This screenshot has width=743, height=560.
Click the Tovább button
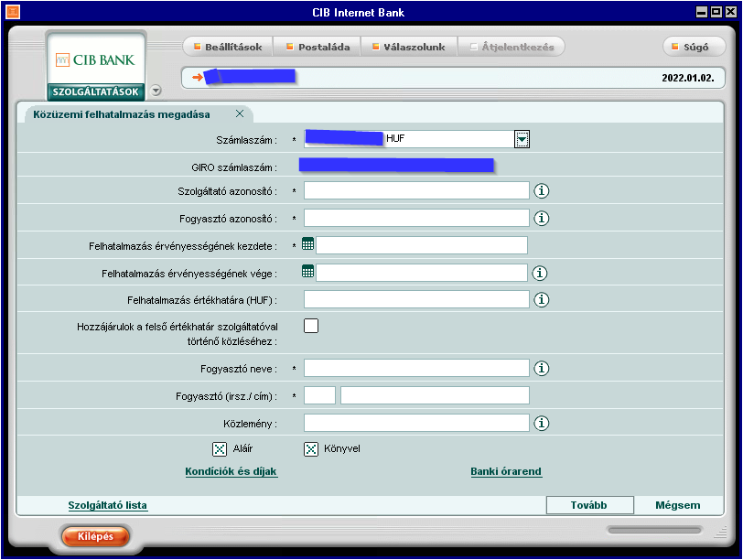590,505
